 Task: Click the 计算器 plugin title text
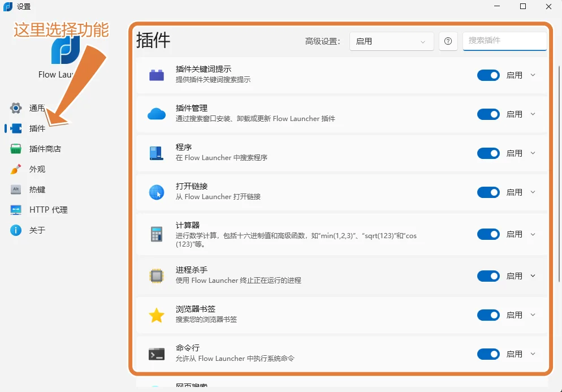click(x=188, y=225)
